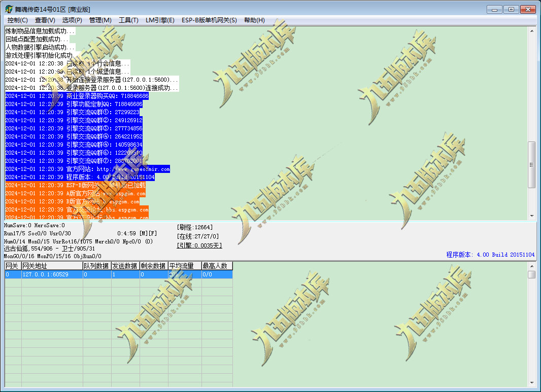Click gateway table scroll up arrow
541x392 pixels.
click(x=532, y=266)
